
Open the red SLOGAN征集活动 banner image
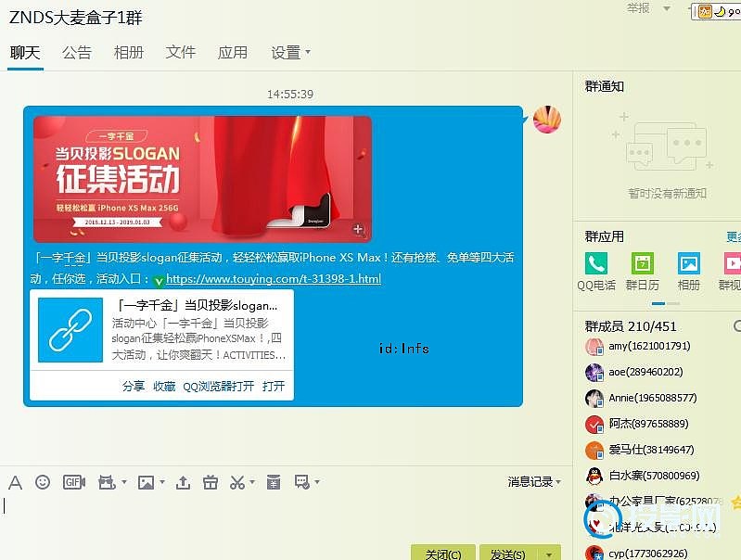click(202, 179)
